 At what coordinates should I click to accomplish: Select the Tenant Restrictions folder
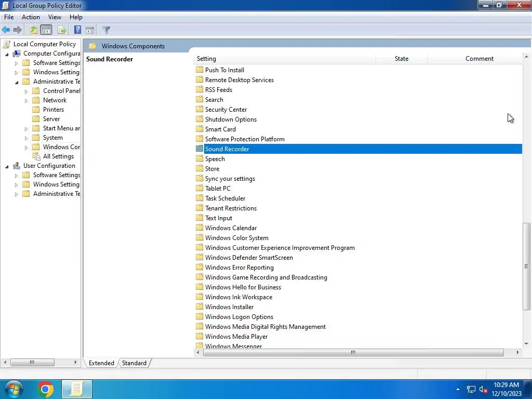point(231,208)
